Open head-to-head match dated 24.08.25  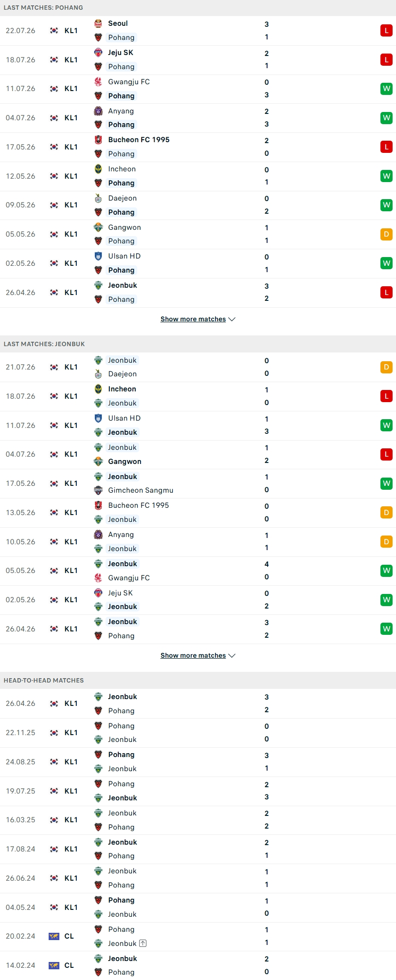pos(198,762)
